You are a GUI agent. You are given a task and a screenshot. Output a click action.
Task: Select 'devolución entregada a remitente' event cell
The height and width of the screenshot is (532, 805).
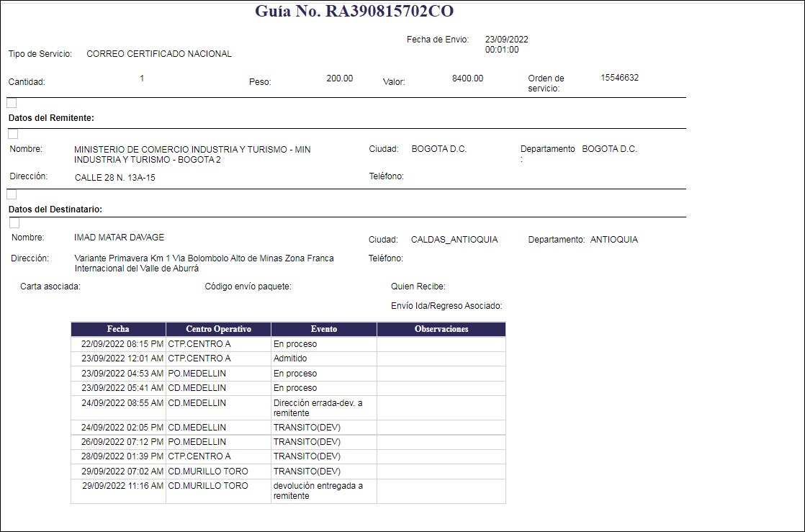pyautogui.click(x=318, y=490)
